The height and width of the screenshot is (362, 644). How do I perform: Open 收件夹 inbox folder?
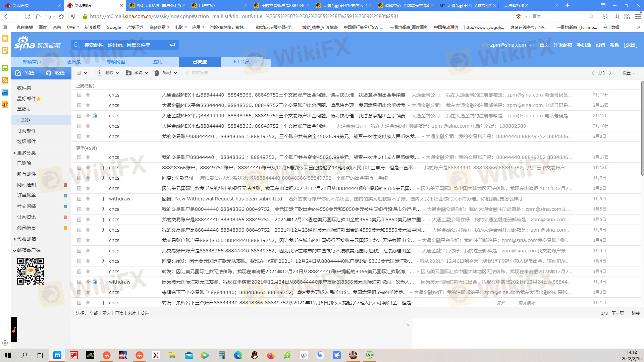[x=24, y=88]
